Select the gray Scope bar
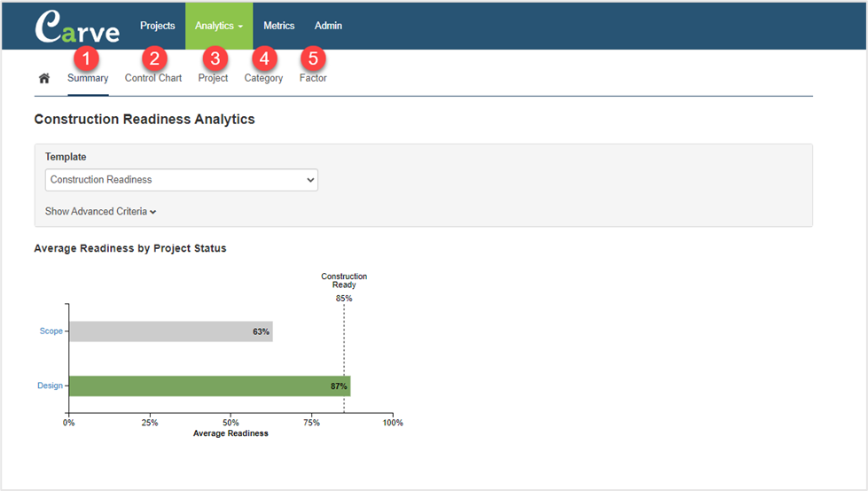Viewport: 868px width, 491px height. 171,331
